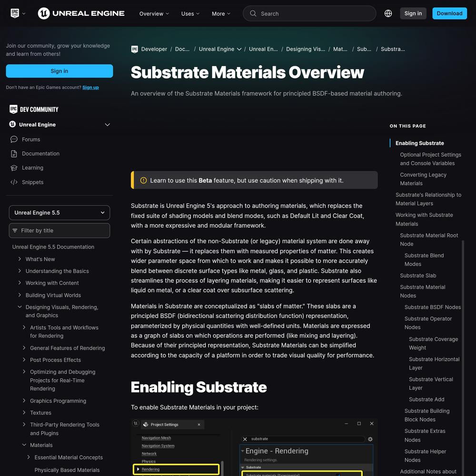The width and height of the screenshot is (476, 476).
Task: Click the Download button
Action: click(x=449, y=13)
